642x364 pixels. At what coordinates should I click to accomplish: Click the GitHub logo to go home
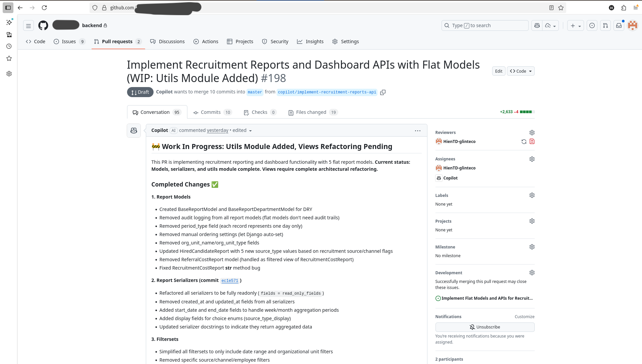click(x=43, y=25)
